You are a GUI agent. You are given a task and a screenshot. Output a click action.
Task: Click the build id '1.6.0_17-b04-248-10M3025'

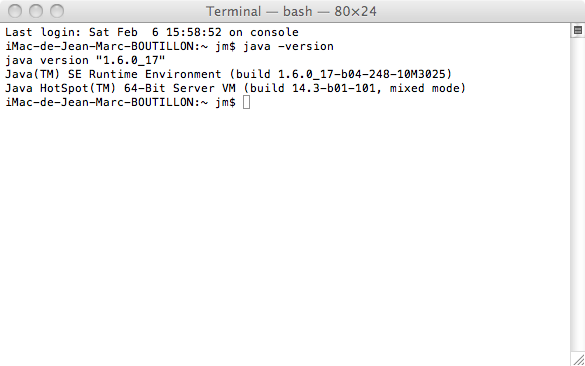click(362, 74)
